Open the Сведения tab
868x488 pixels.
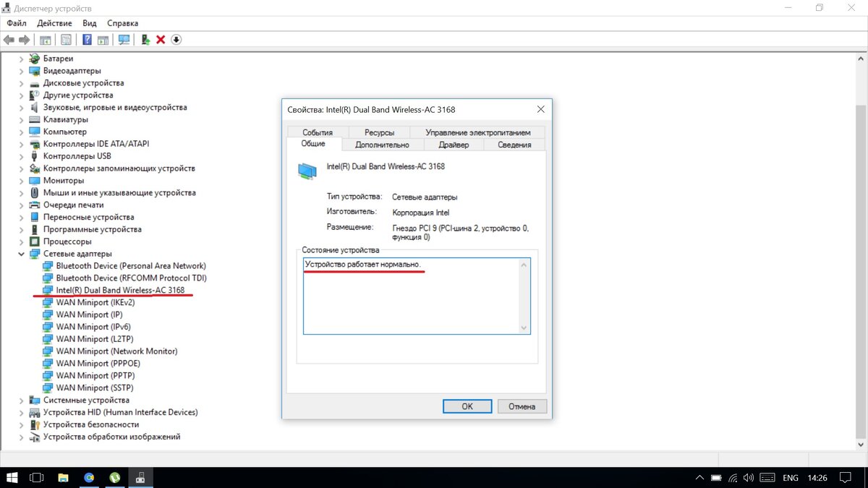[x=514, y=145]
